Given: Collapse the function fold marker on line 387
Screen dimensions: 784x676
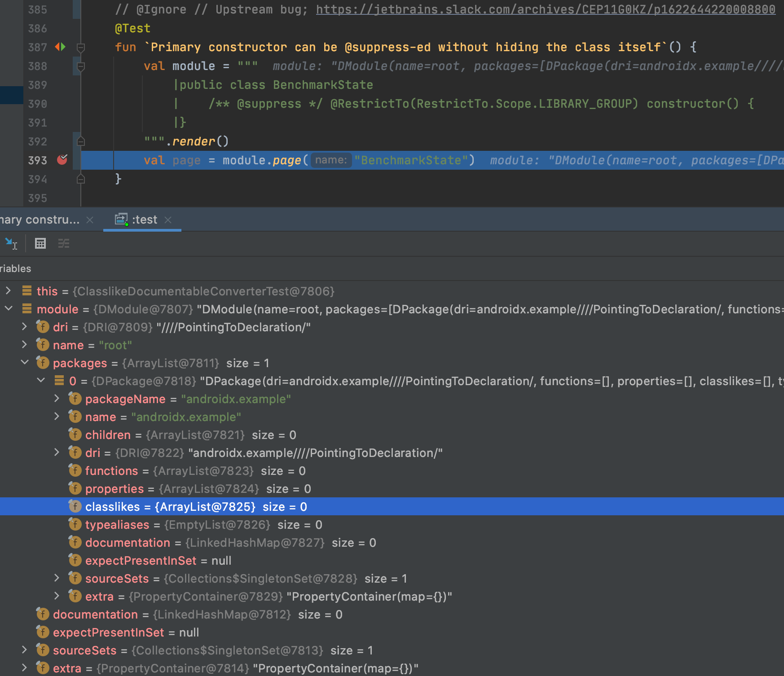Looking at the screenshot, I should pyautogui.click(x=81, y=47).
